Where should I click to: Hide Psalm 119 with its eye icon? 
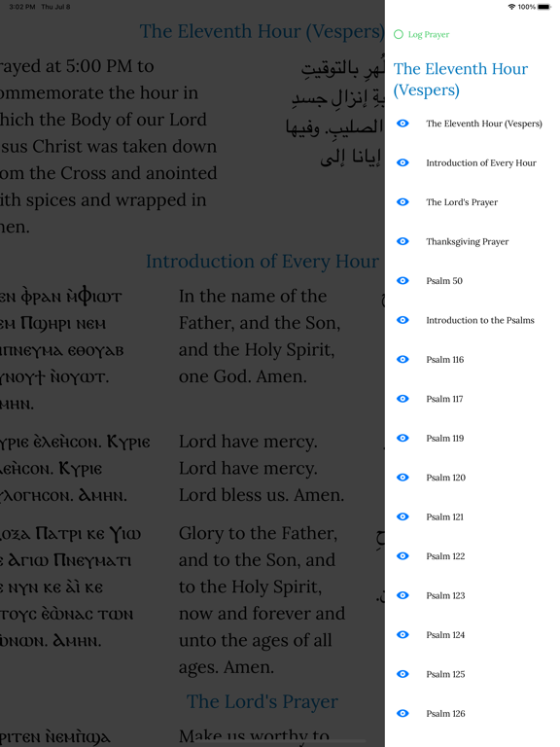click(x=402, y=438)
